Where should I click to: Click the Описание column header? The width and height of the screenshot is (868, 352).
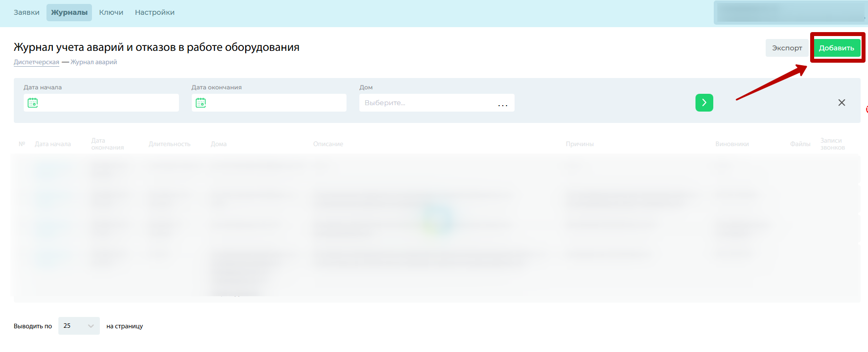point(328,144)
